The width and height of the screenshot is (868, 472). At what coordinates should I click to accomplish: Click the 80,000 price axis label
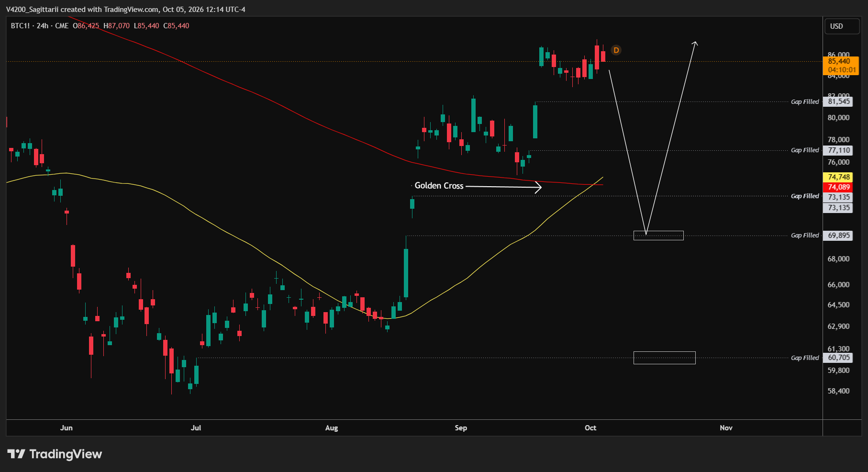coord(838,118)
